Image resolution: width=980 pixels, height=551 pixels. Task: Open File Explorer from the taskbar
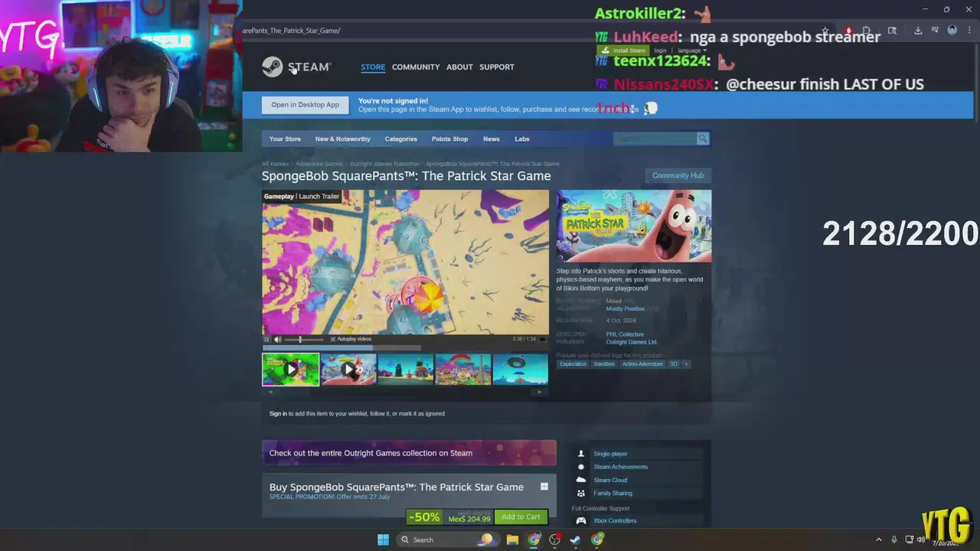click(x=512, y=540)
